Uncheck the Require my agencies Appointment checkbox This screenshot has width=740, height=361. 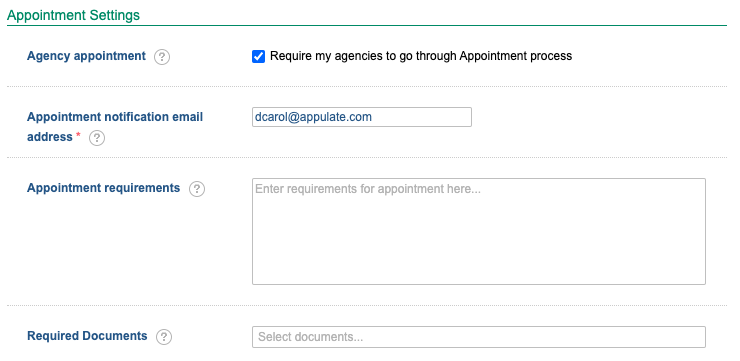point(259,57)
